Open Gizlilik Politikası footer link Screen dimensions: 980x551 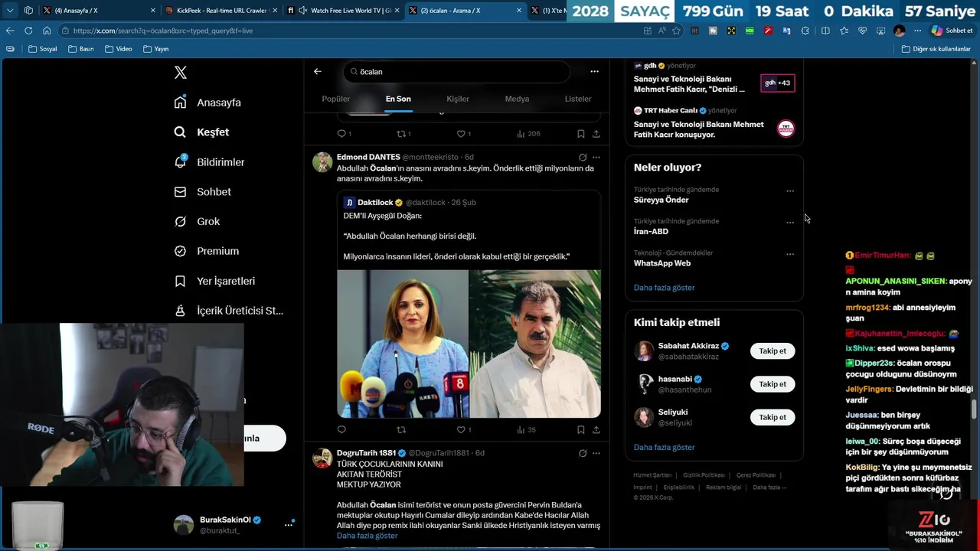tap(704, 475)
